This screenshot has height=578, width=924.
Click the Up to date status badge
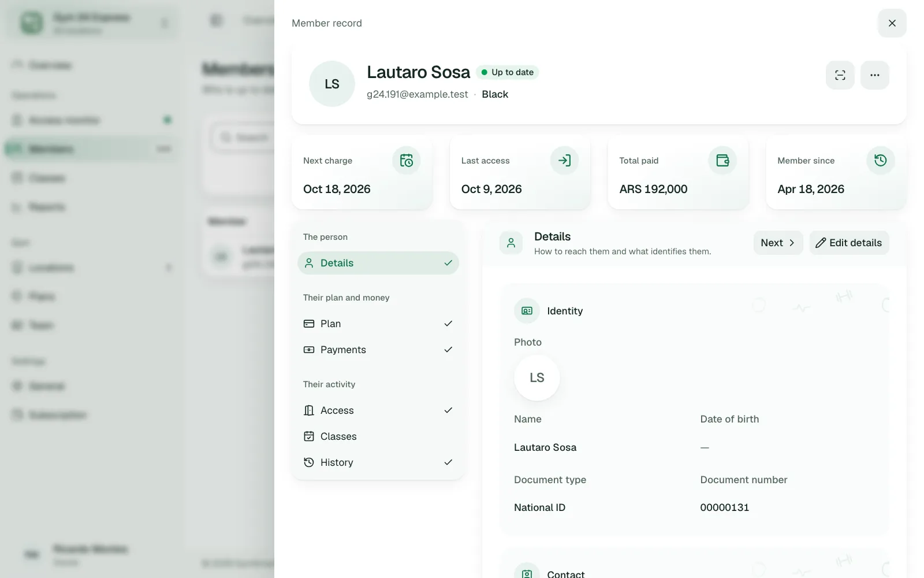[507, 72]
